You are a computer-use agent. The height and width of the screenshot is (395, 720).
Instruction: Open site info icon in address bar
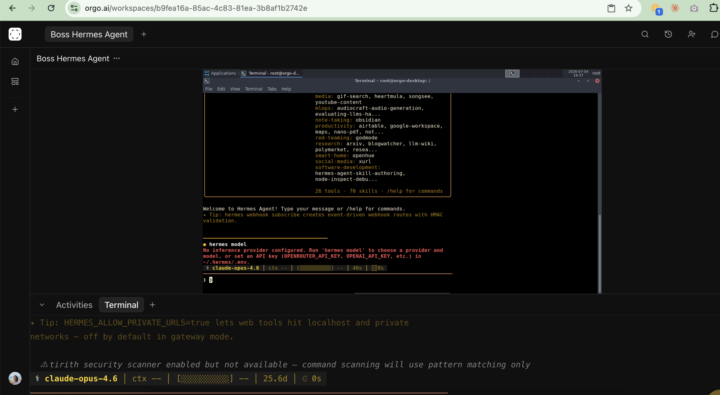pos(74,8)
